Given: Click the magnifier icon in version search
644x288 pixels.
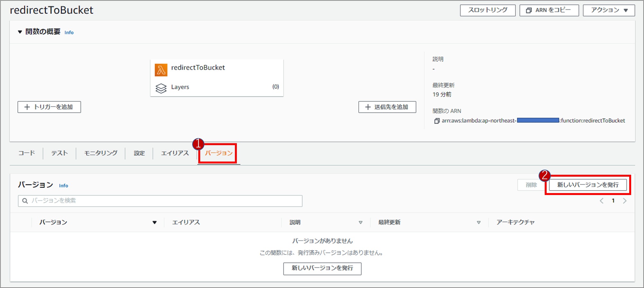Looking at the screenshot, I should tap(25, 201).
